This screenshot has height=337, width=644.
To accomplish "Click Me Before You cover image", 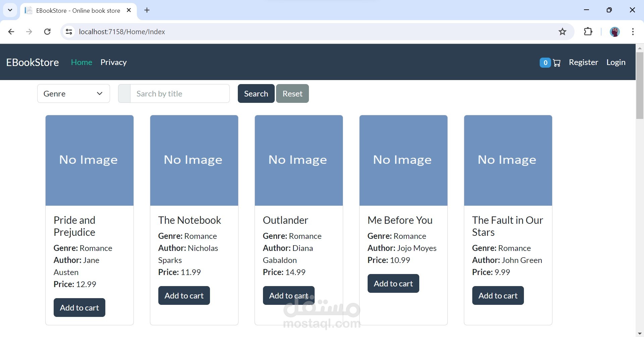I will (x=404, y=160).
